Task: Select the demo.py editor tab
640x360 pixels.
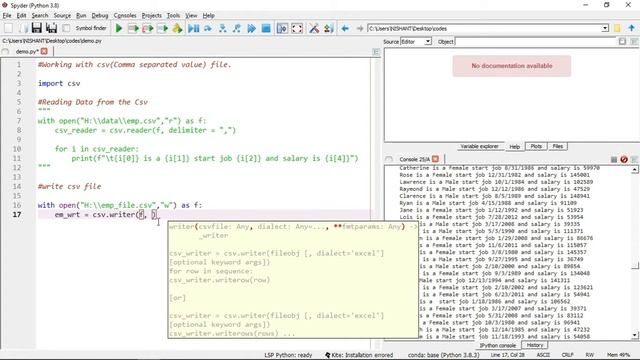Action: pos(27,51)
